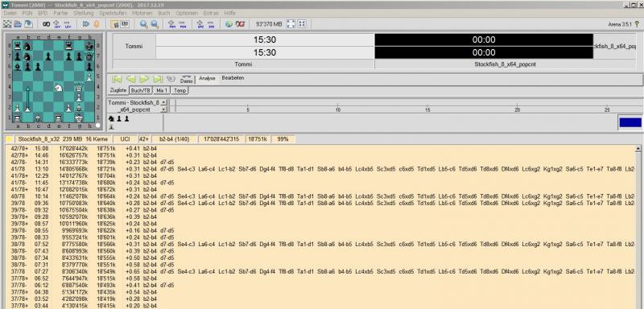The width and height of the screenshot is (644, 309).
Task: Click the white side-to-move indicator dot
Action: (97, 126)
